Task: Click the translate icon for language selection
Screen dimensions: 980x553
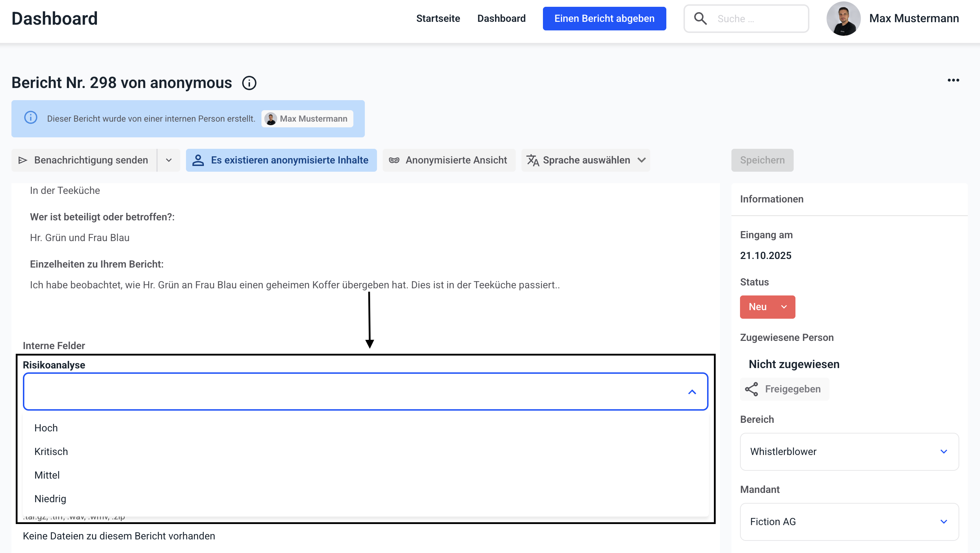Action: click(x=532, y=160)
